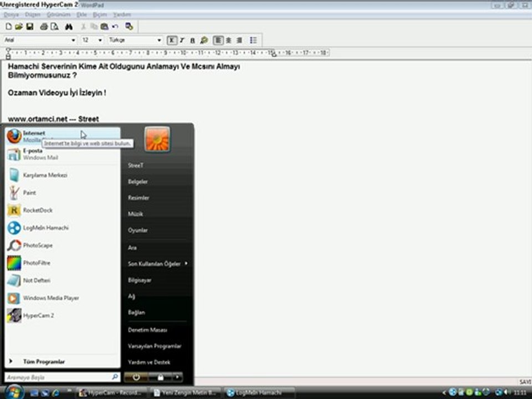Toggle align left paragraph button
The width and height of the screenshot is (532, 399).
pyautogui.click(x=218, y=40)
